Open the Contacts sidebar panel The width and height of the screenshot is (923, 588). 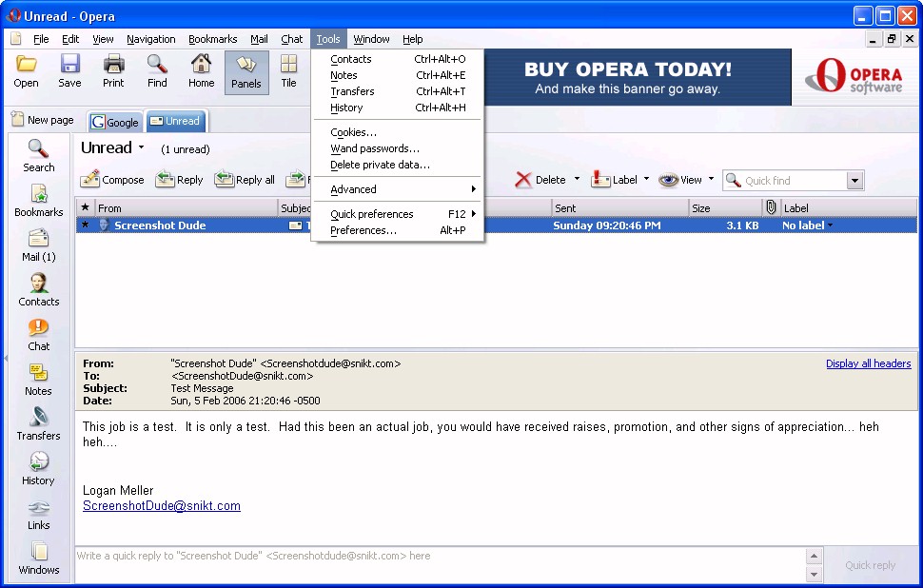[x=39, y=290]
